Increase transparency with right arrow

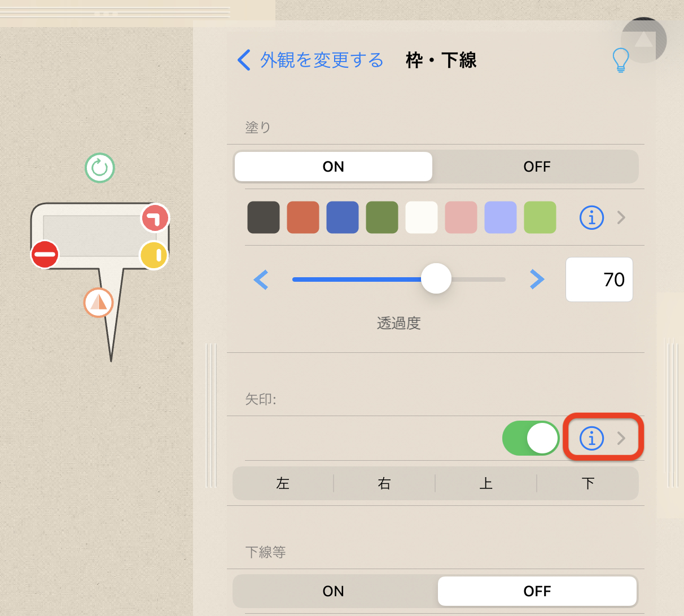click(x=537, y=279)
